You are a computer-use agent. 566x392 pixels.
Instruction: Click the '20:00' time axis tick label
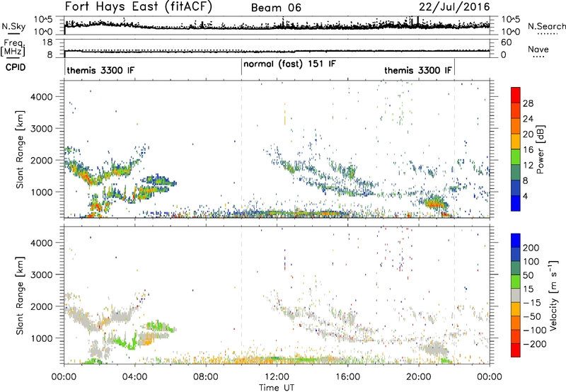418,377
